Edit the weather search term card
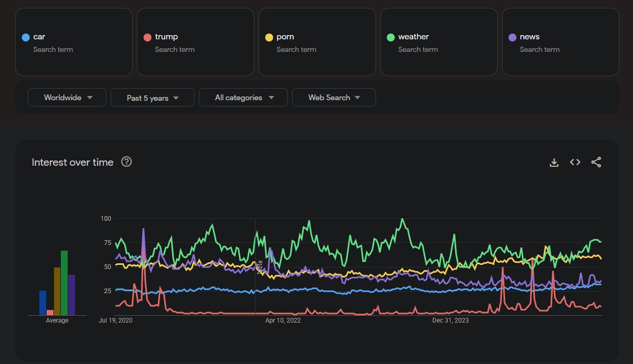The height and width of the screenshot is (364, 633). tap(439, 42)
